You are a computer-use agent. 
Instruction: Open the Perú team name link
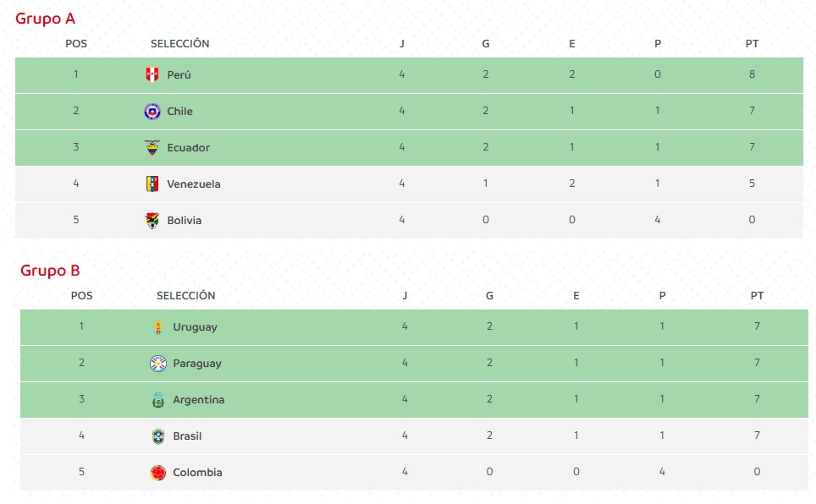pos(179,74)
